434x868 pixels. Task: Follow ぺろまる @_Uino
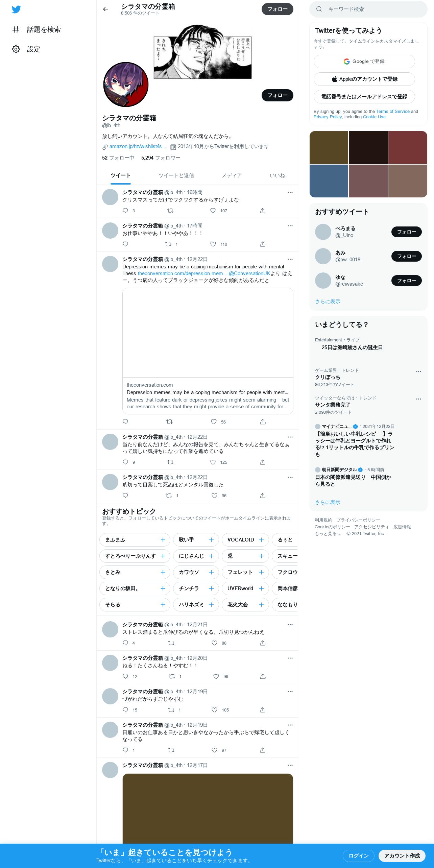click(407, 232)
